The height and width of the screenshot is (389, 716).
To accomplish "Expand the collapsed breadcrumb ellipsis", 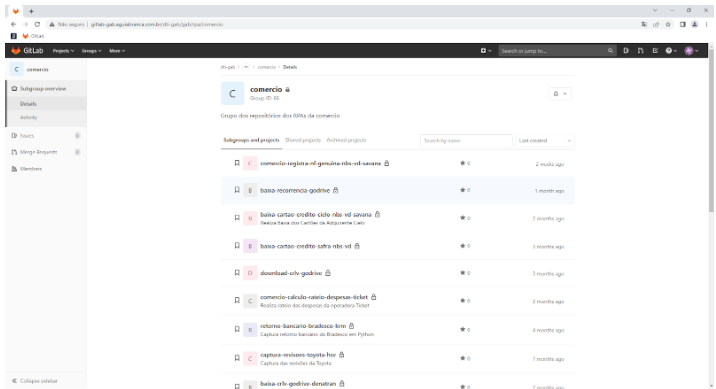I will click(246, 67).
